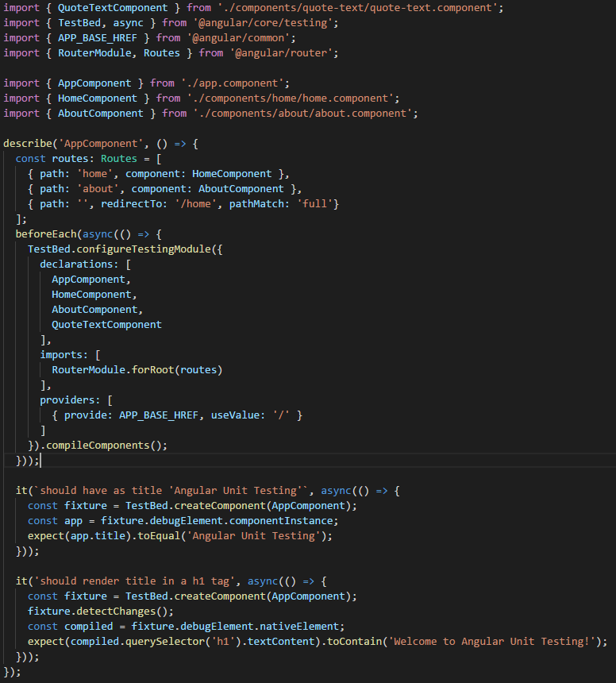This screenshot has width=616, height=683.
Task: Click 'QuoteTextComponent' in the declarations array
Action: tap(106, 325)
